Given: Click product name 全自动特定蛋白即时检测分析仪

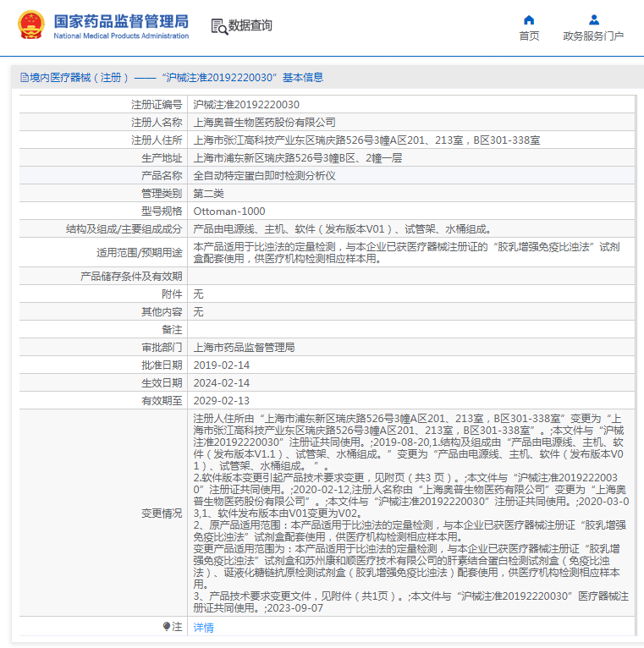Looking at the screenshot, I should (x=265, y=176).
